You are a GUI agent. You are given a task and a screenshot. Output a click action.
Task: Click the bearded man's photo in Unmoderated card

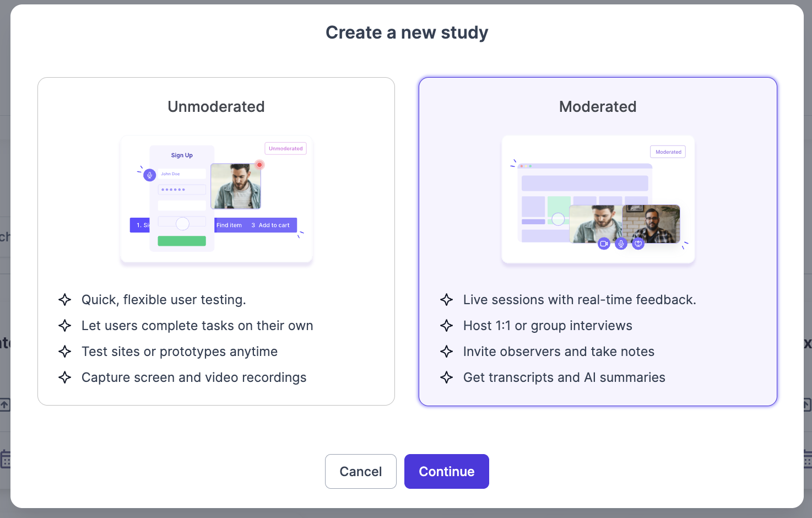tap(236, 186)
